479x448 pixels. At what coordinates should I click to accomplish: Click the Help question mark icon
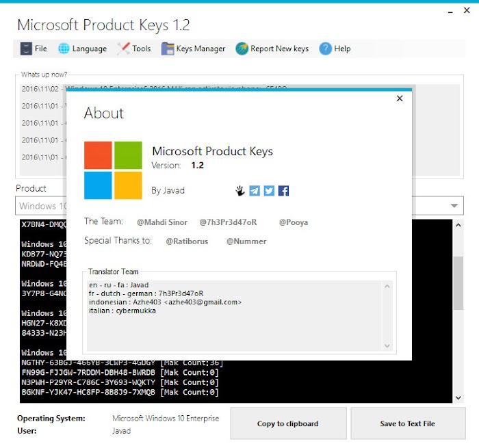[x=325, y=49]
